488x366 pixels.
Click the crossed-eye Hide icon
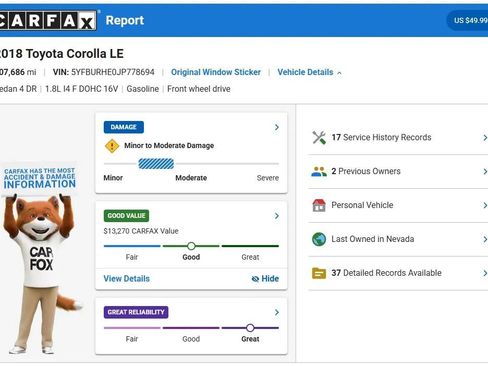click(x=255, y=279)
